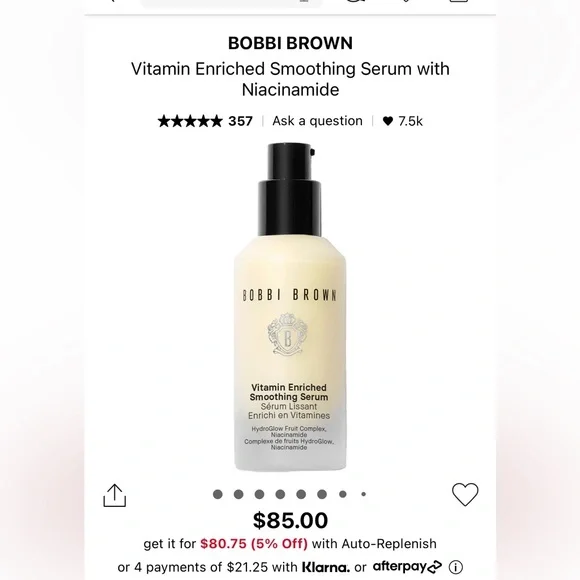Image resolution: width=580 pixels, height=580 pixels.
Task: Open the info icon next to Afterpay
Action: [456, 567]
